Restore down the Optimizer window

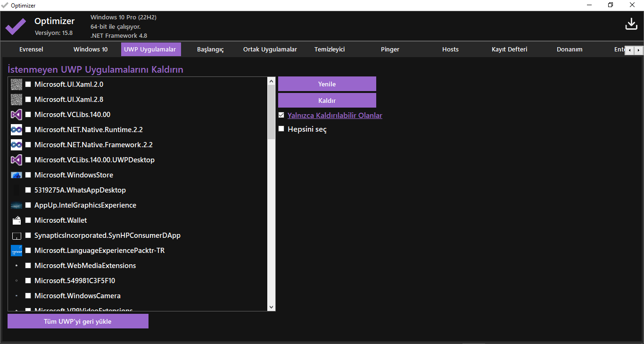[611, 5]
